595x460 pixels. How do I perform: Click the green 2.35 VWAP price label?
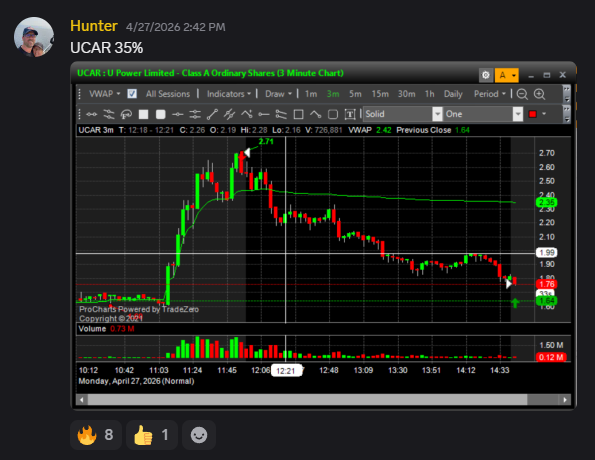(x=546, y=202)
